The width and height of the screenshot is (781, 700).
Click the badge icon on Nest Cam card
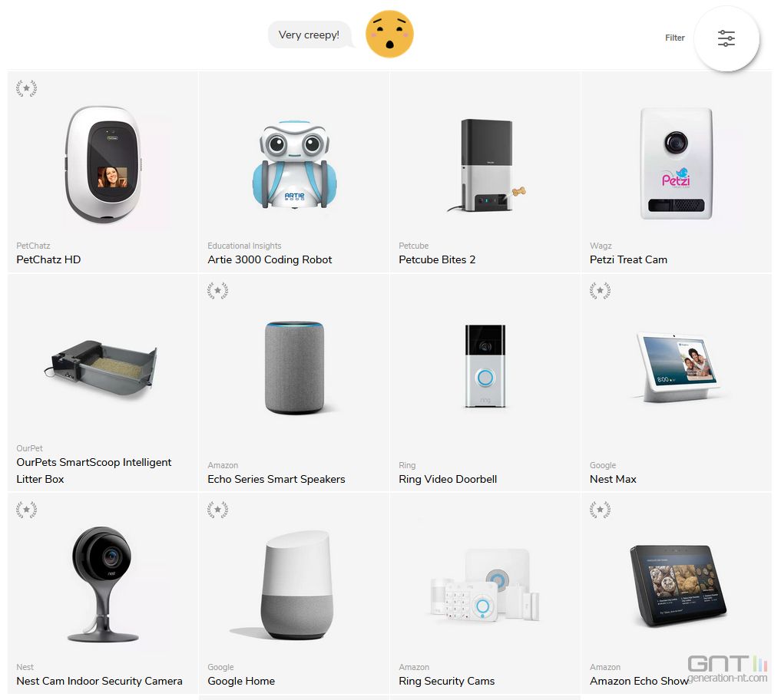26,510
